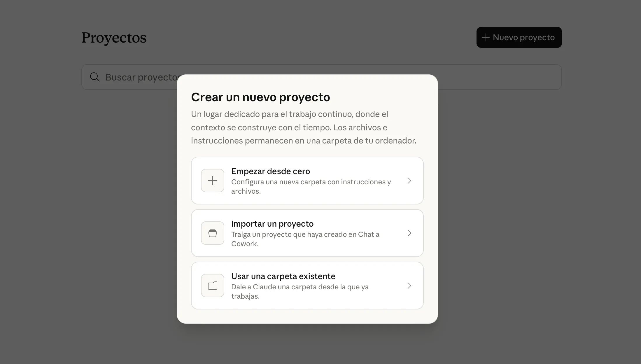
Task: Open the Usar una carpeta existente chevron
Action: [x=409, y=286]
